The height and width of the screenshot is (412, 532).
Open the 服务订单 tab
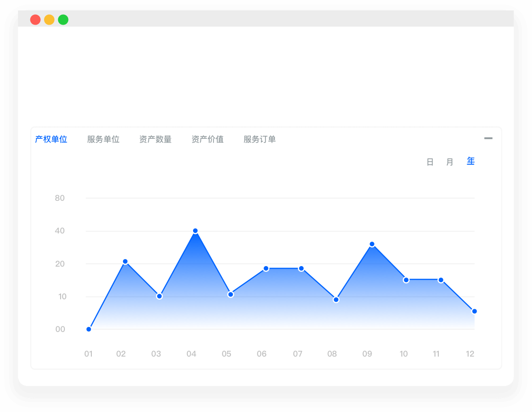(259, 139)
